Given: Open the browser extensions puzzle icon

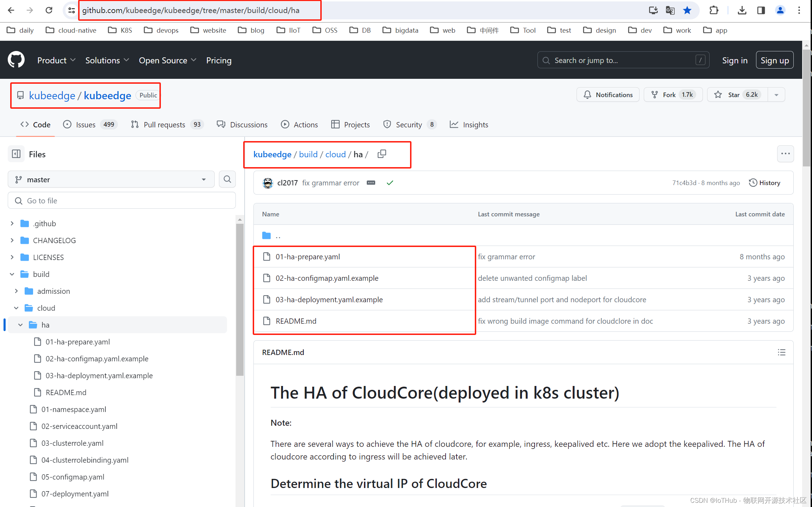Looking at the screenshot, I should pos(714,10).
